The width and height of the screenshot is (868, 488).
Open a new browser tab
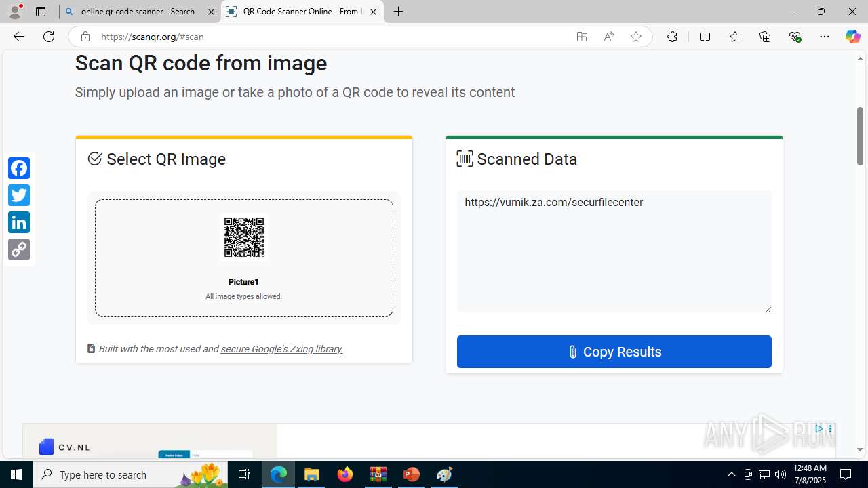[x=399, y=12]
